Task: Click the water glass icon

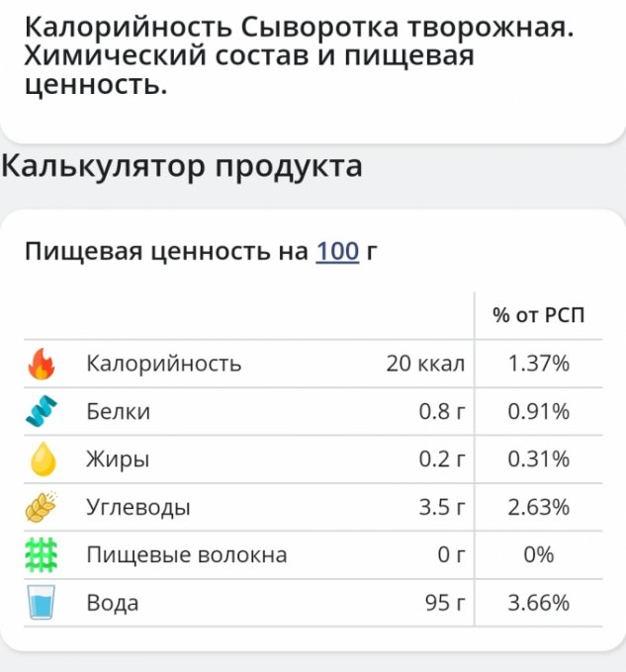Action: coord(42,602)
